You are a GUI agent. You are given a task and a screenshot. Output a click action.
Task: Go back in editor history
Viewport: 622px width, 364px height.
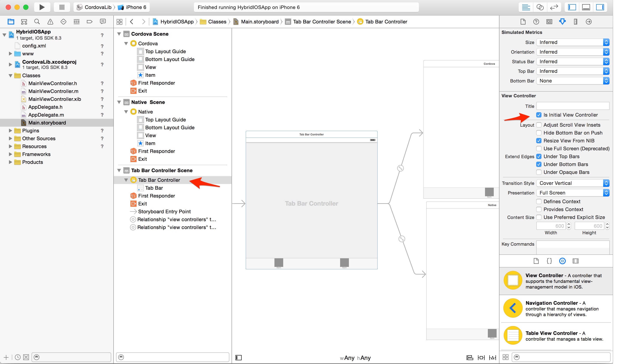pyautogui.click(x=132, y=22)
